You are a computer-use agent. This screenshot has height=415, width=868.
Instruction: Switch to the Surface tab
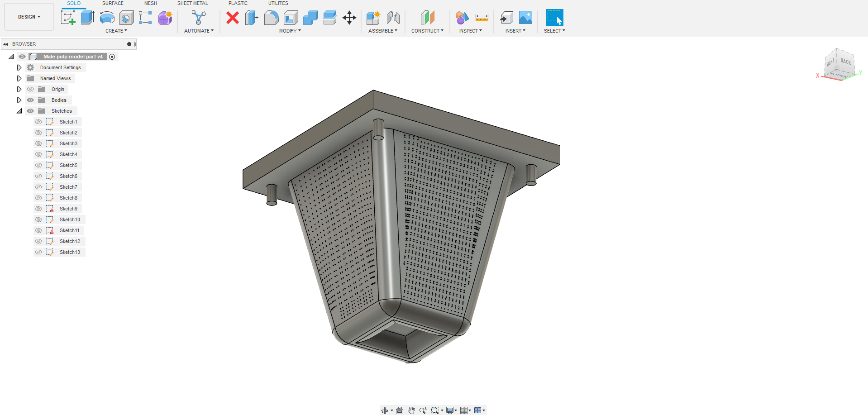[x=113, y=3]
